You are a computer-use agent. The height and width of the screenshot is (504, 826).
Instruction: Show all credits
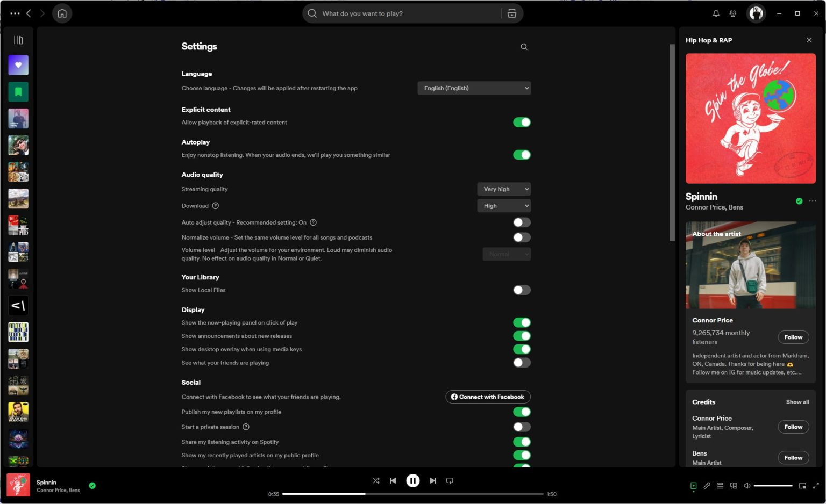[x=797, y=402]
